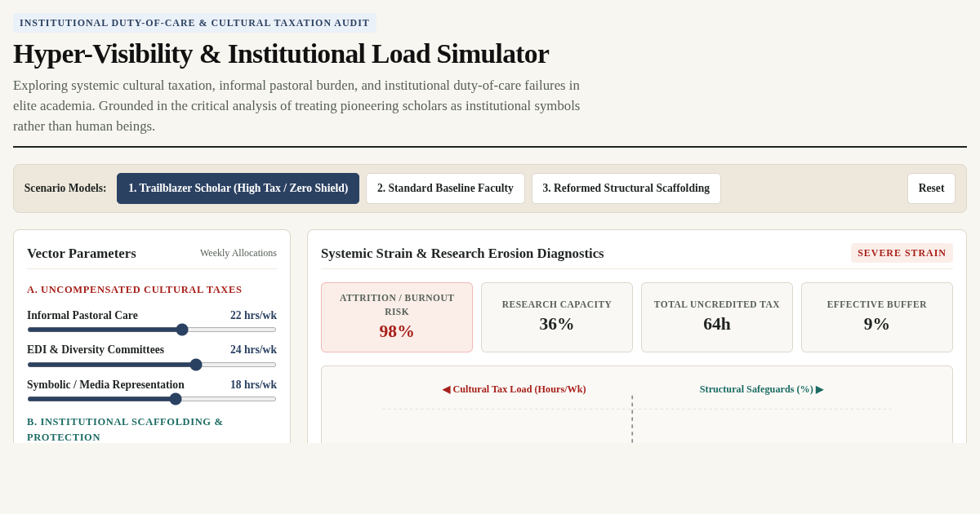Click Structural Safeguards (%) chart label
The width and height of the screenshot is (980, 514).
tap(761, 389)
